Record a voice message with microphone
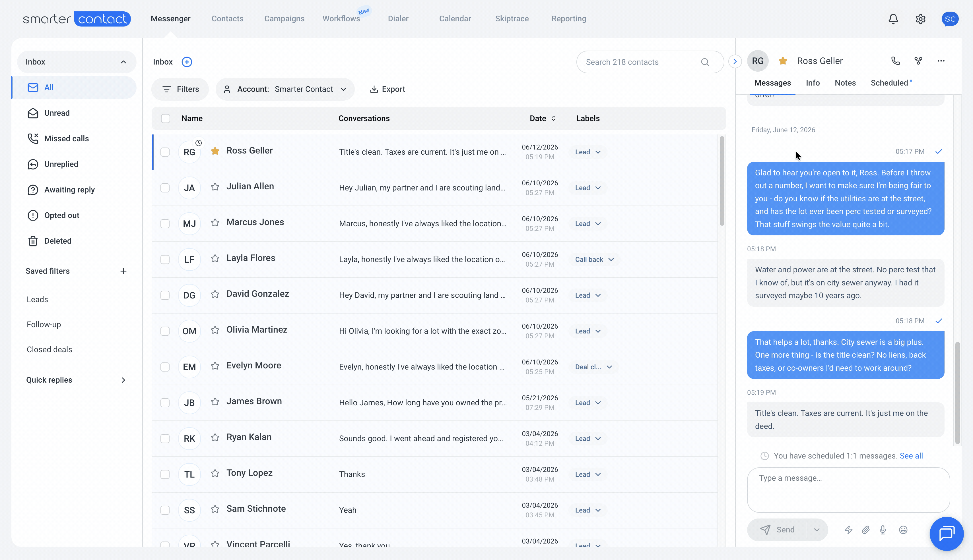The width and height of the screenshot is (973, 560). click(x=883, y=530)
